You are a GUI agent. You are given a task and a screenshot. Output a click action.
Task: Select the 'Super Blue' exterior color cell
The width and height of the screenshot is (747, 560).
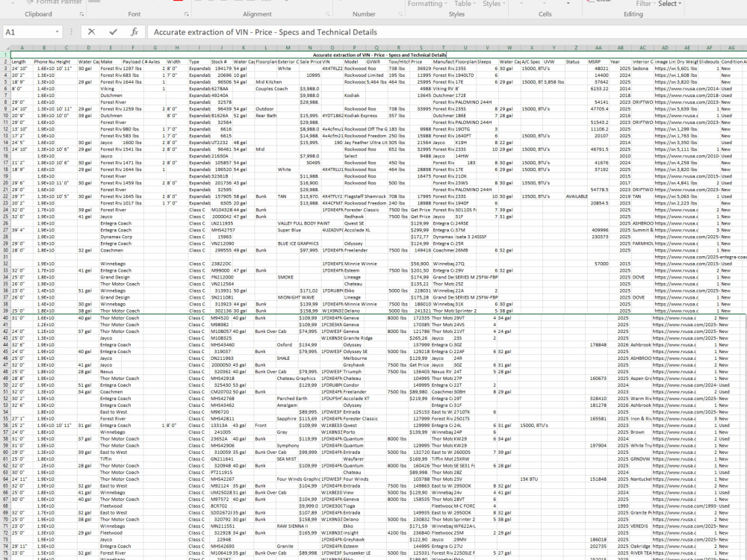coord(289,230)
